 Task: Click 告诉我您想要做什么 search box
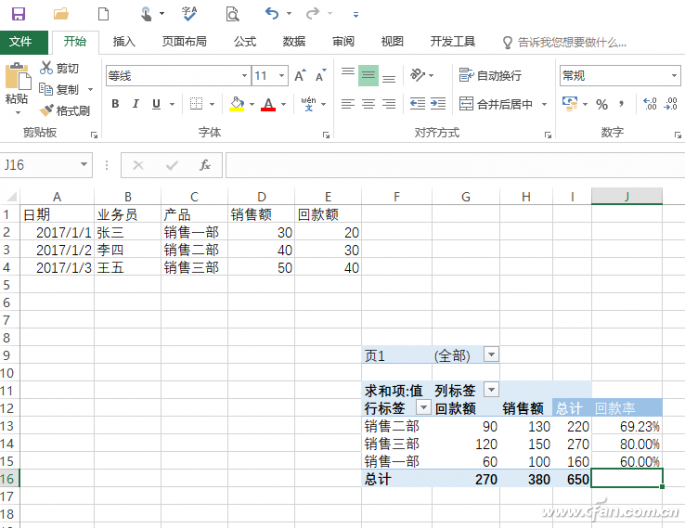tap(565, 42)
